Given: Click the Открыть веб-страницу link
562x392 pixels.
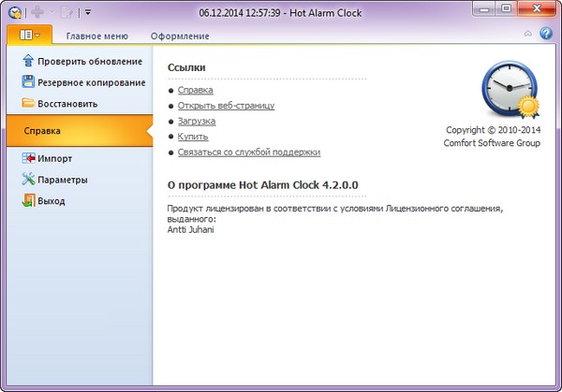Looking at the screenshot, I should [226, 106].
